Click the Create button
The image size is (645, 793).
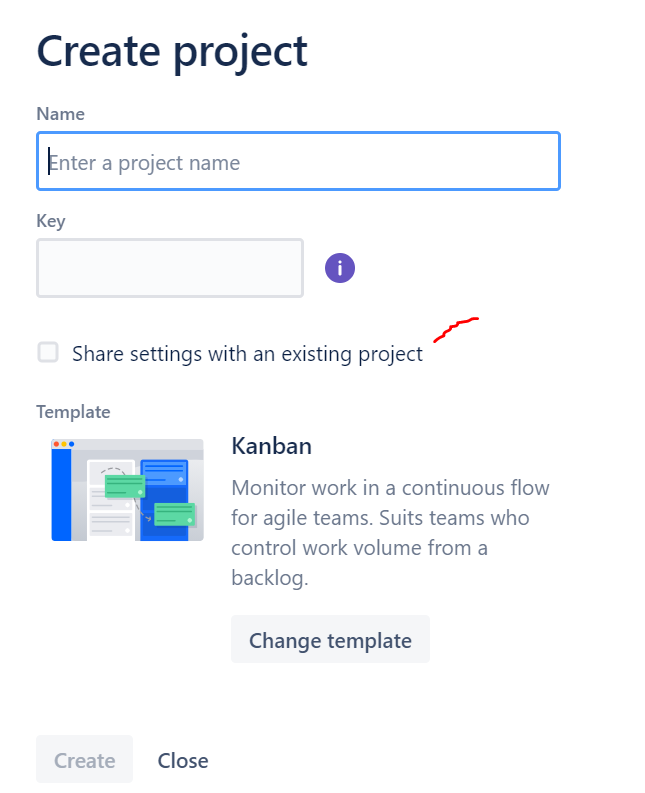coord(84,760)
